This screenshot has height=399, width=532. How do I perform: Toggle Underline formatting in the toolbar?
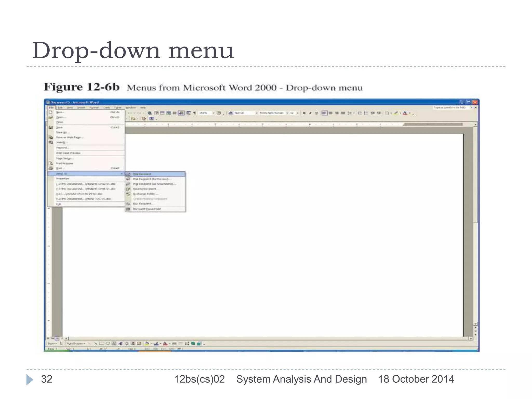(316, 113)
